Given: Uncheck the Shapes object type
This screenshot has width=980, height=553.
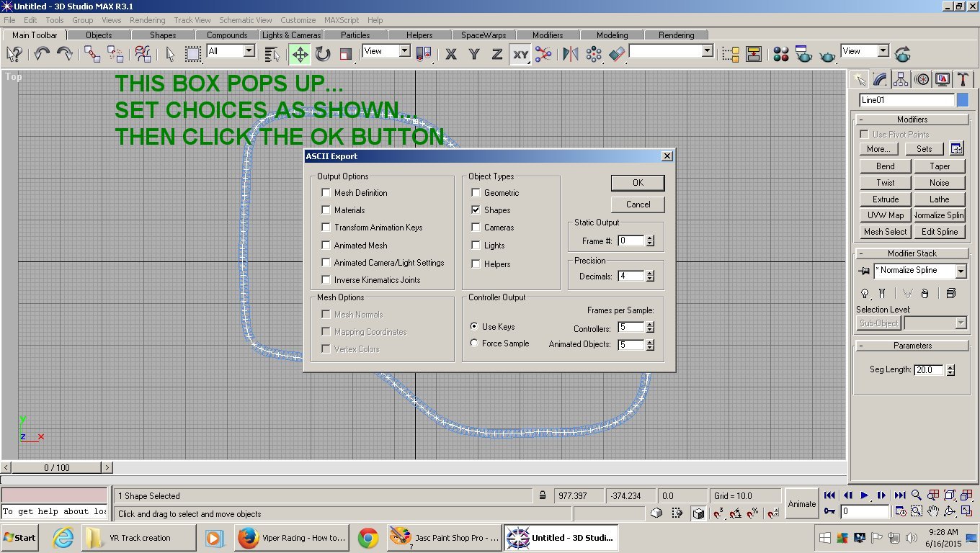Looking at the screenshot, I should [476, 210].
